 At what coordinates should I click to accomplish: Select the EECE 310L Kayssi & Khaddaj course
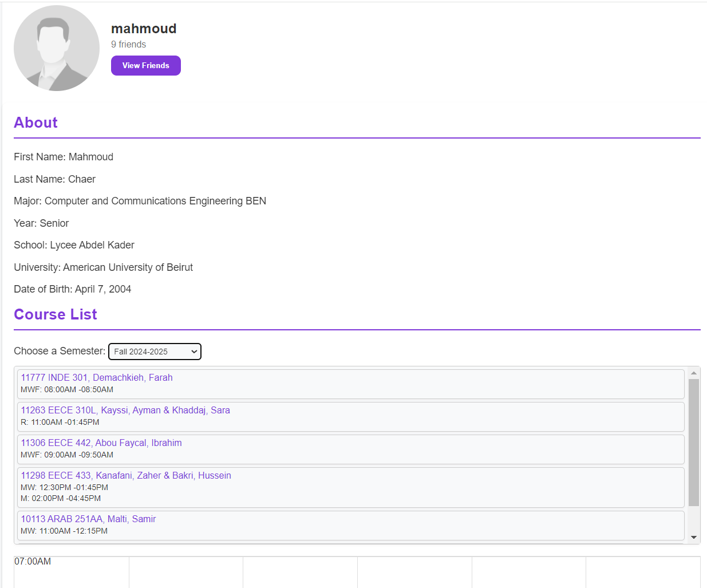(x=125, y=411)
